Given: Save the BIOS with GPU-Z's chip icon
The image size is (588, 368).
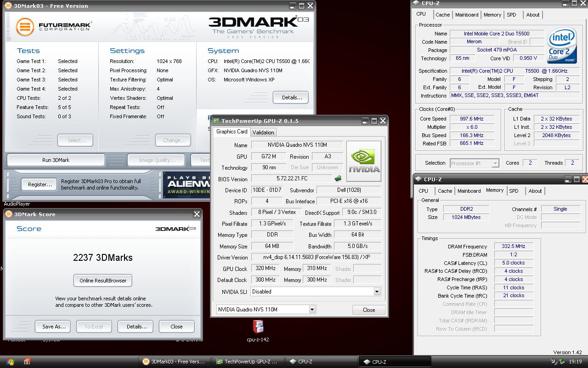Looking at the screenshot, I should 339,178.
